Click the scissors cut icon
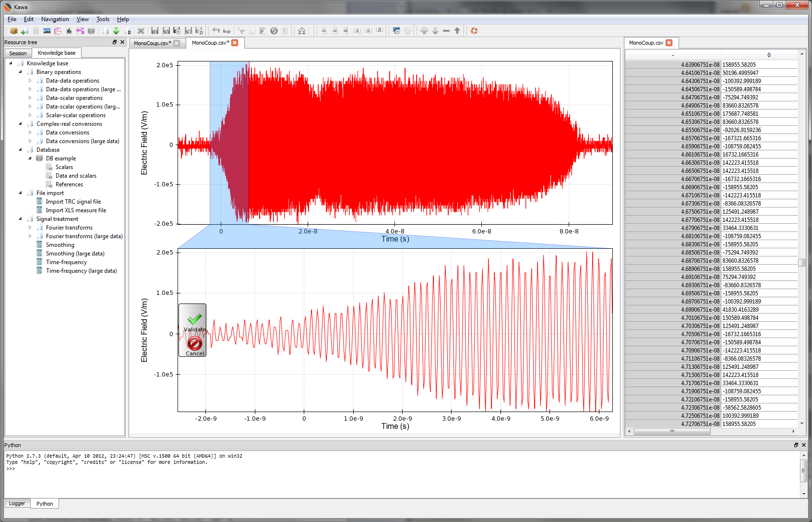 pos(241,31)
